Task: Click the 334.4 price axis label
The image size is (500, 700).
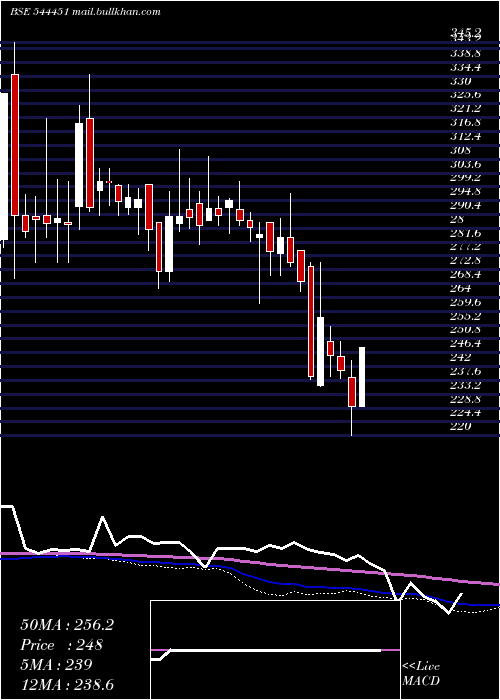Action: click(466, 68)
